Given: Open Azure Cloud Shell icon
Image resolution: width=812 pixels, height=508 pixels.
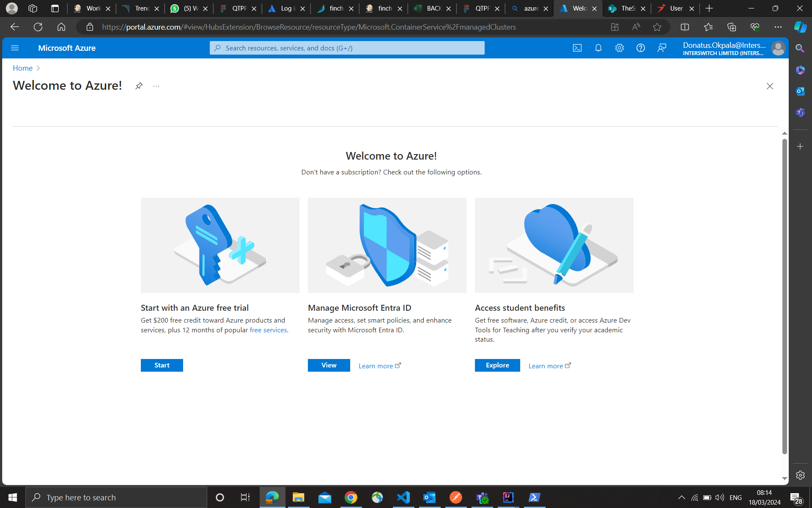Looking at the screenshot, I should (x=577, y=48).
